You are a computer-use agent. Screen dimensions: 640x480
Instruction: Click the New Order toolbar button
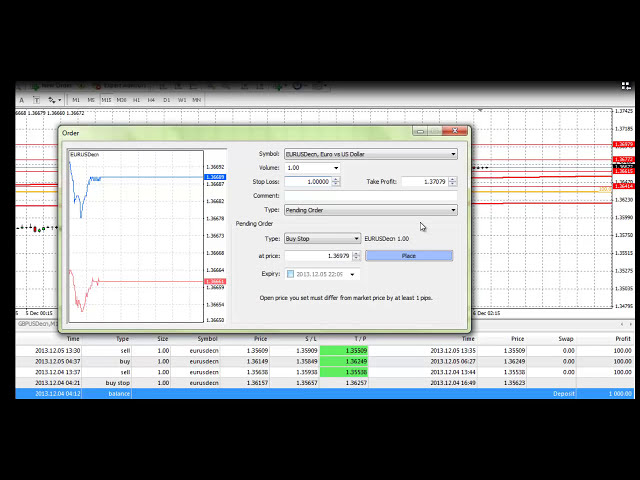pyautogui.click(x=52, y=86)
